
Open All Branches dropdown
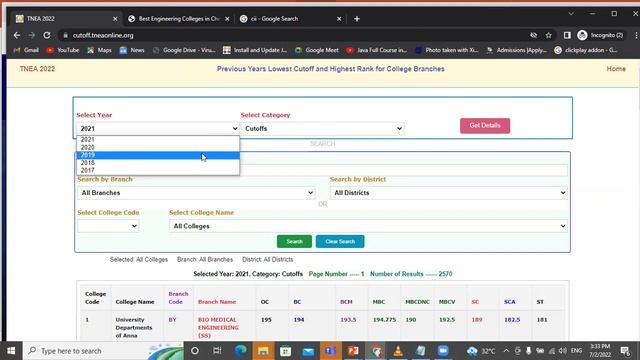tap(196, 193)
